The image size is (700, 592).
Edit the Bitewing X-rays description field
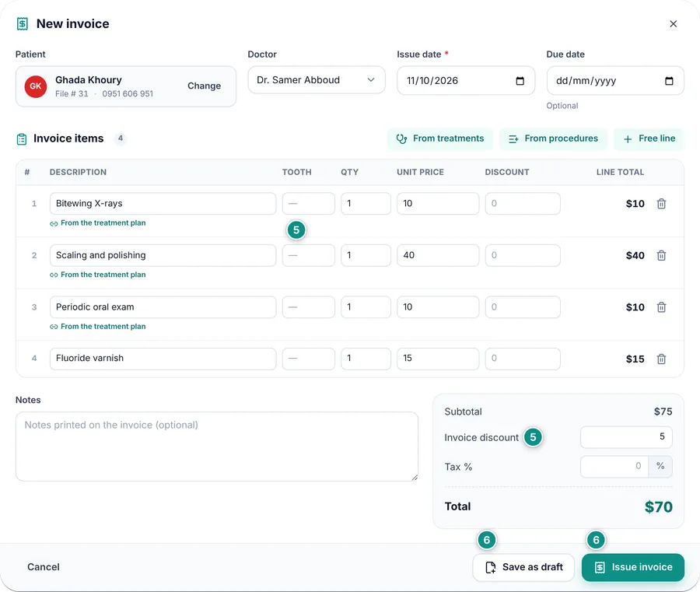point(163,204)
